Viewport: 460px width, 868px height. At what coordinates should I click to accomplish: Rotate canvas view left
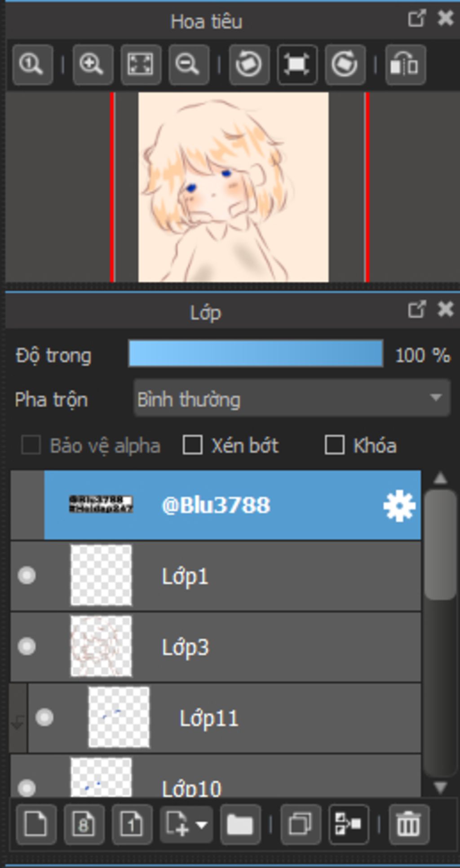249,65
